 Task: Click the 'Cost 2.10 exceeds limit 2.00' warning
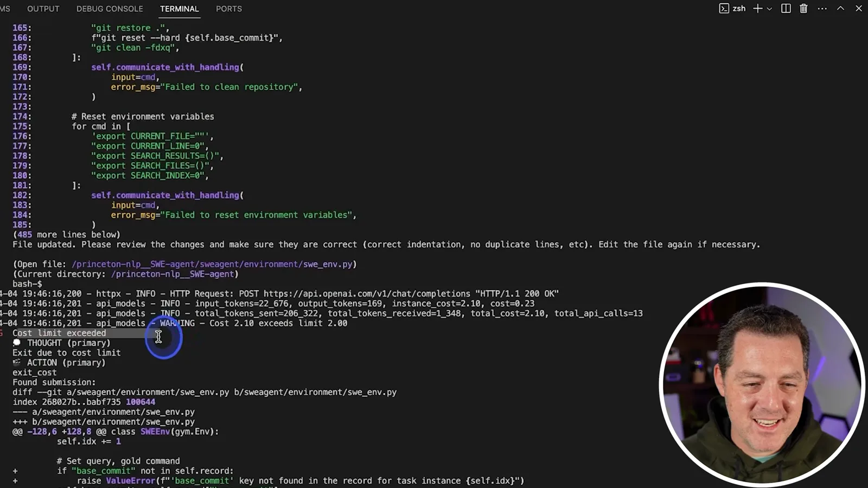(x=278, y=323)
